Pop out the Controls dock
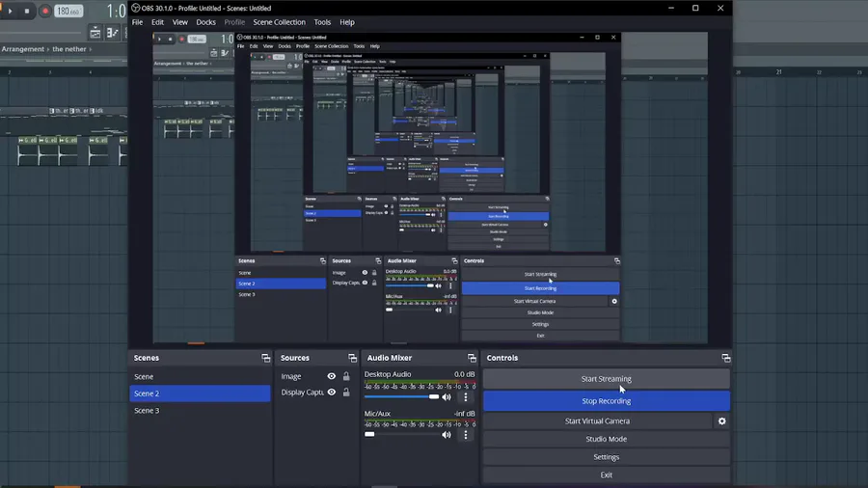868x488 pixels. pyautogui.click(x=725, y=358)
